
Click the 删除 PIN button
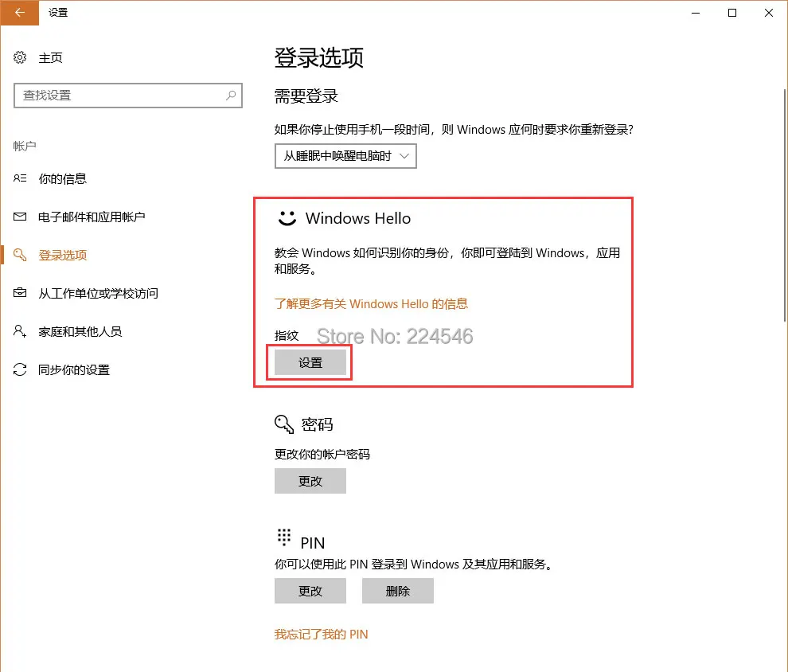[x=397, y=591]
